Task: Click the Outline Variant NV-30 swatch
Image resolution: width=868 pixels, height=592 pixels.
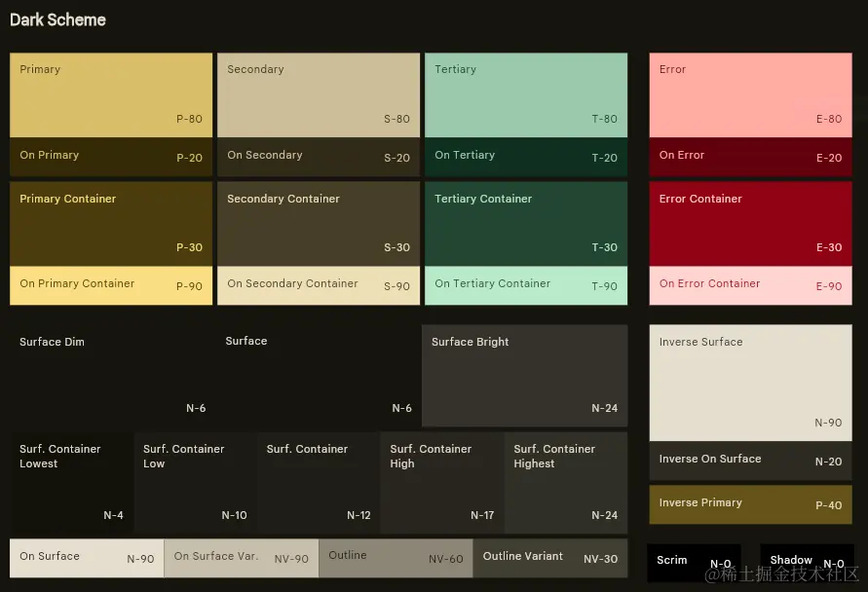Action: (550, 558)
